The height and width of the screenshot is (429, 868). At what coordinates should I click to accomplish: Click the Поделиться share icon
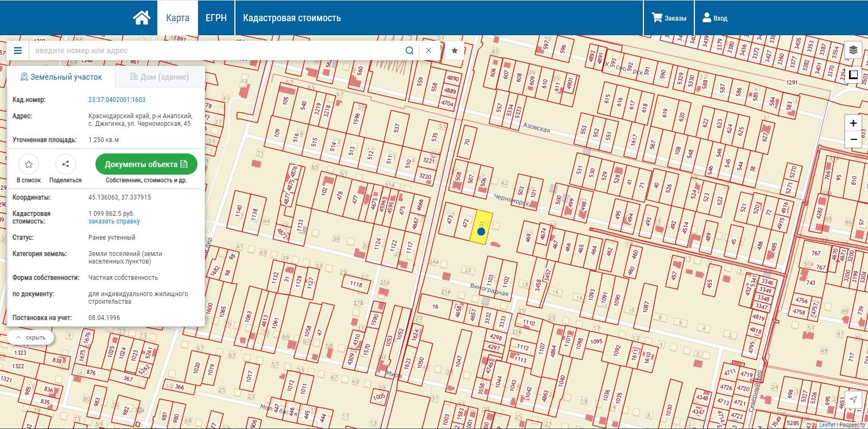click(x=66, y=164)
